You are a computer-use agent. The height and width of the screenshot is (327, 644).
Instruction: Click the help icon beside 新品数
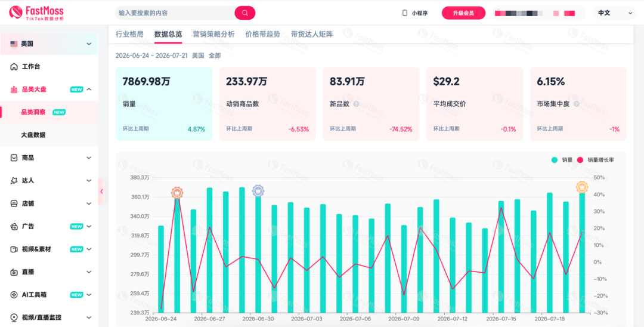[356, 104]
